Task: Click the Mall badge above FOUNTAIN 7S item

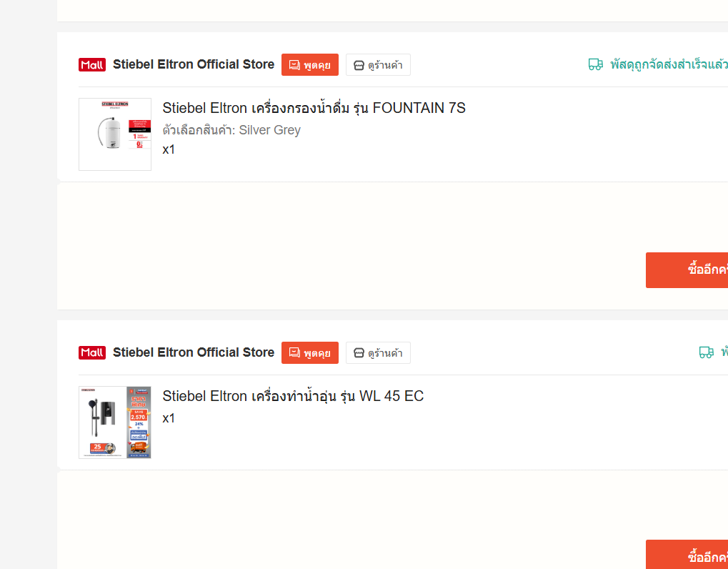Action: point(92,64)
